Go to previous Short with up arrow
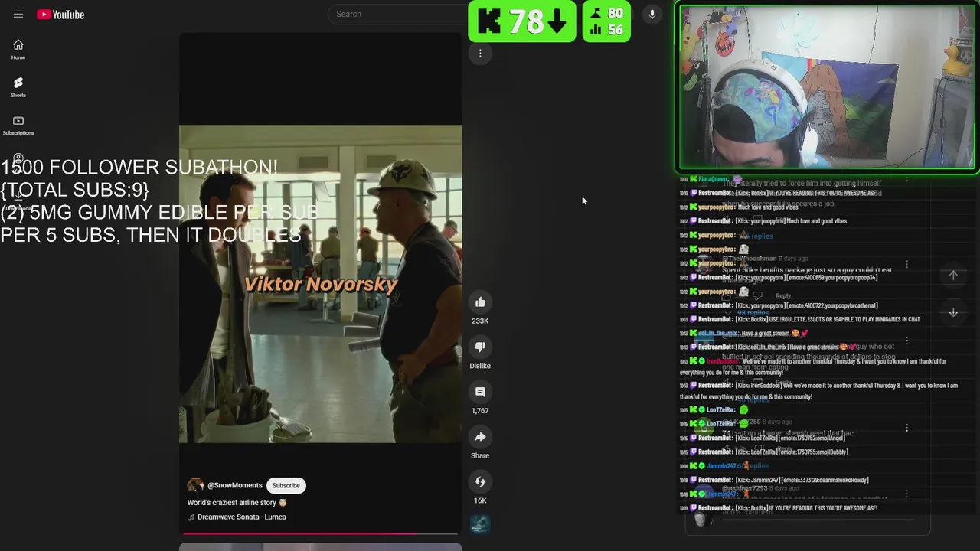Screen dimensions: 980x551 [953, 275]
